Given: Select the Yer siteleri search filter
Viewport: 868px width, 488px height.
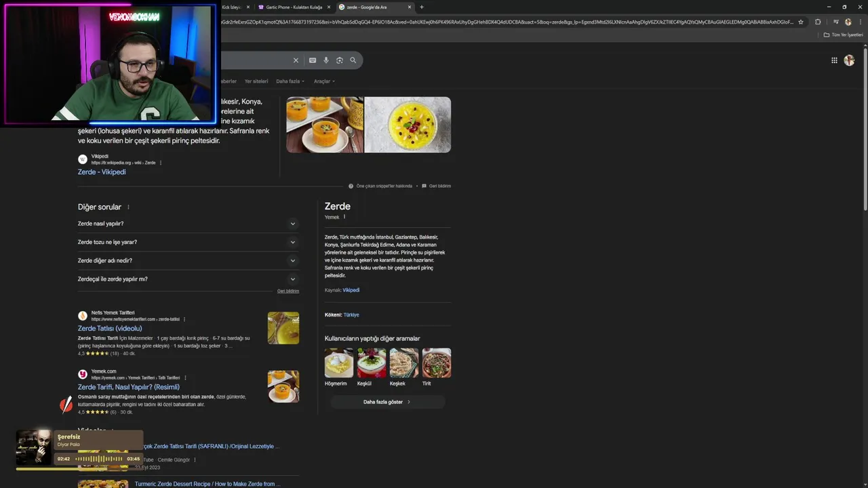Looking at the screenshot, I should 256,81.
